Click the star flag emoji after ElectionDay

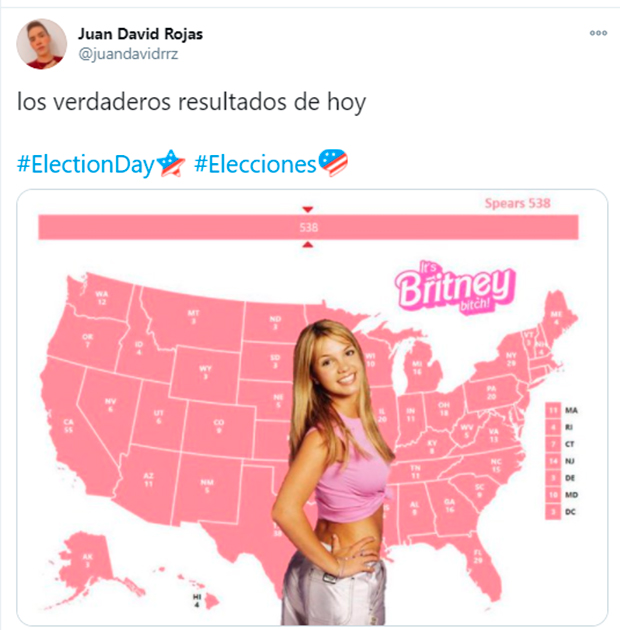point(170,163)
